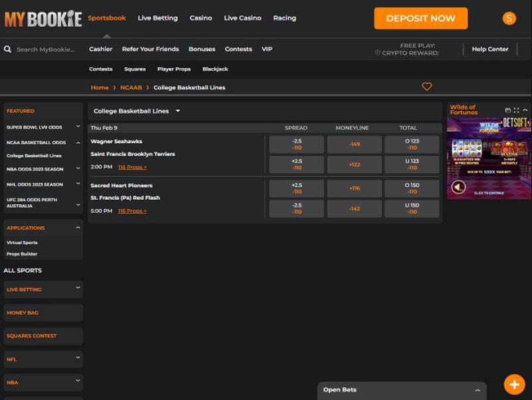Screen dimensions: 532x400
Task: Click the orange plus floating button
Action: [x=514, y=384]
